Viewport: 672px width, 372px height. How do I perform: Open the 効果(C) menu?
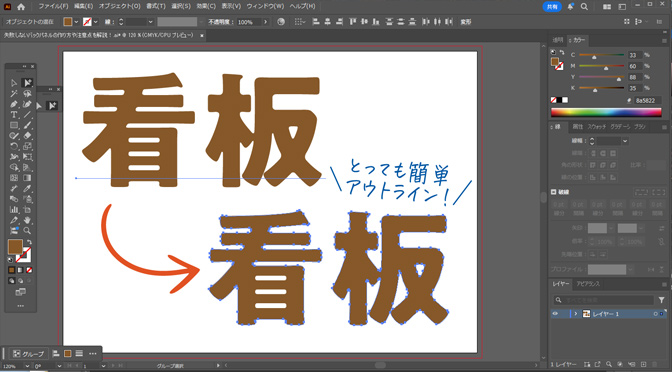[x=206, y=6]
